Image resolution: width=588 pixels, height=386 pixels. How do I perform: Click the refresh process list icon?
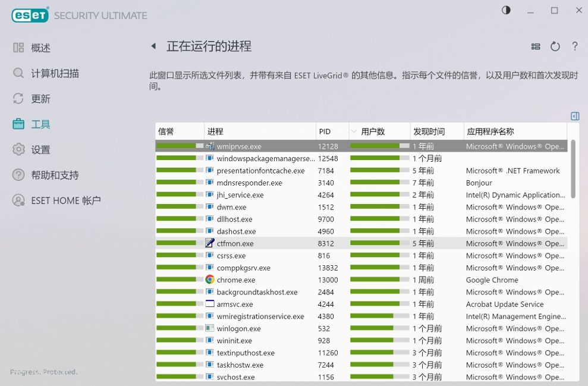pos(555,46)
